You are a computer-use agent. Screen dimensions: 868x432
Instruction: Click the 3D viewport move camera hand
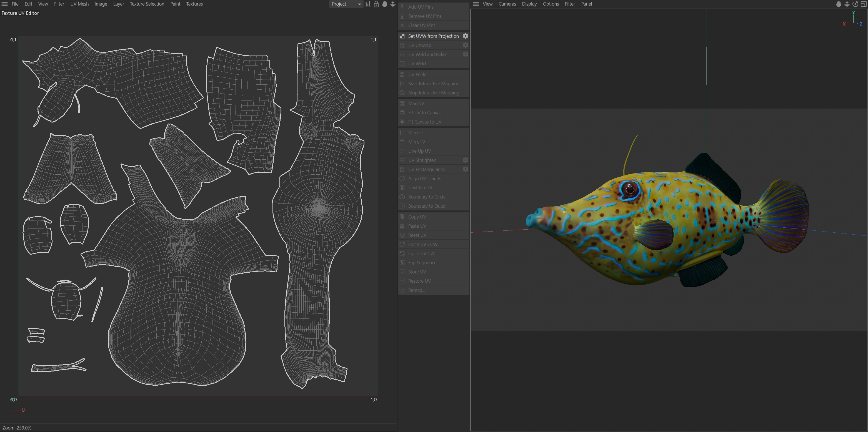point(839,4)
